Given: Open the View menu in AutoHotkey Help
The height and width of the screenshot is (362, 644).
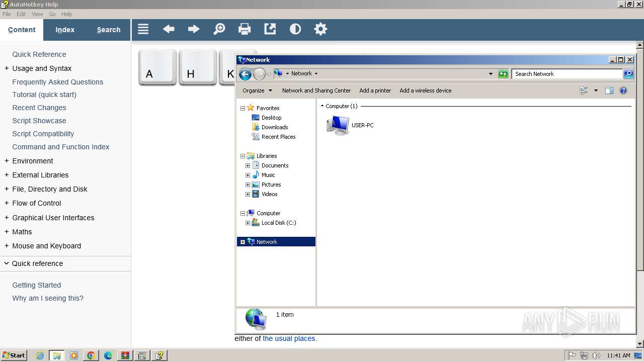Looking at the screenshot, I should (37, 14).
